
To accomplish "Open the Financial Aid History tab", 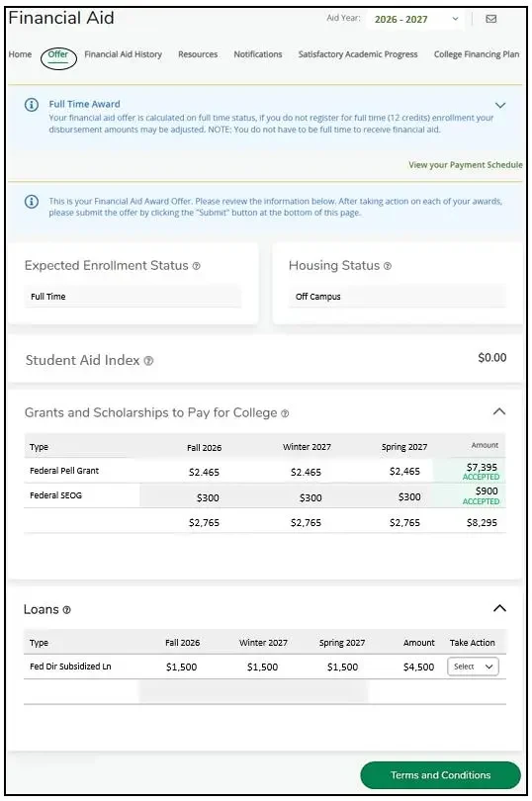I will tap(124, 54).
